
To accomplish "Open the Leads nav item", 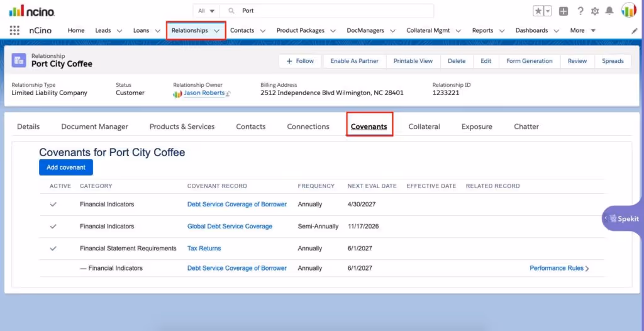I will (x=103, y=30).
